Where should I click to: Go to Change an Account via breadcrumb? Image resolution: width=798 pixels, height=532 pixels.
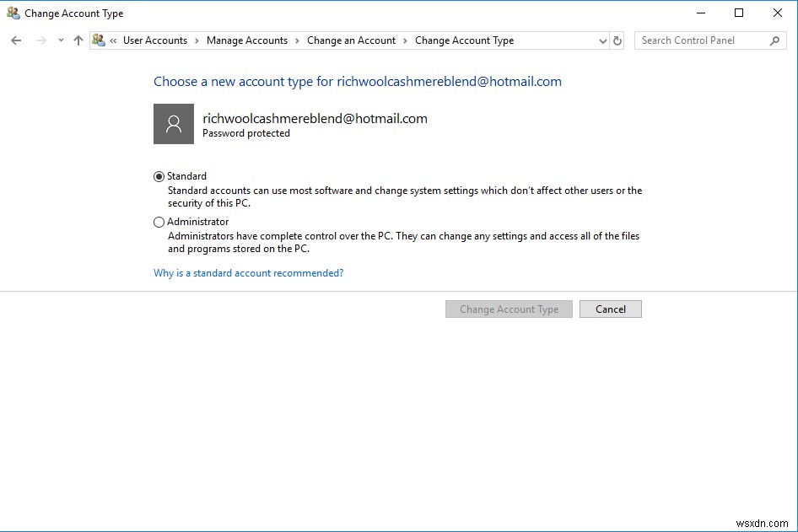click(351, 40)
